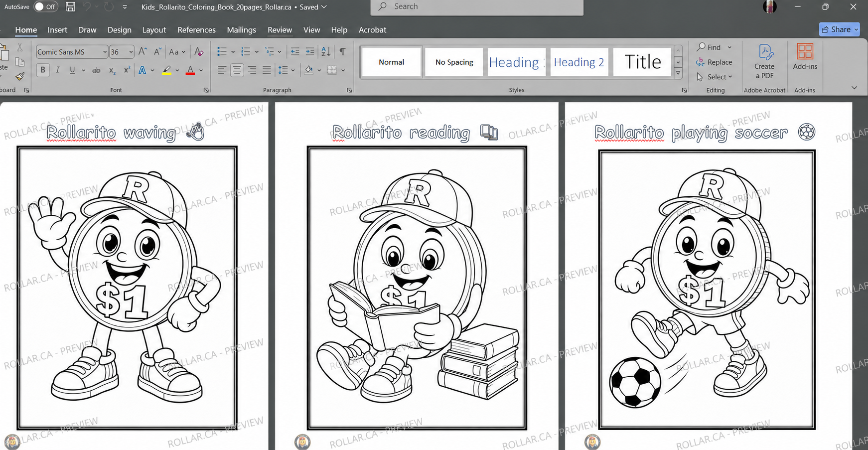868x450 pixels.
Task: Click Increase Indent icon
Action: click(310, 52)
